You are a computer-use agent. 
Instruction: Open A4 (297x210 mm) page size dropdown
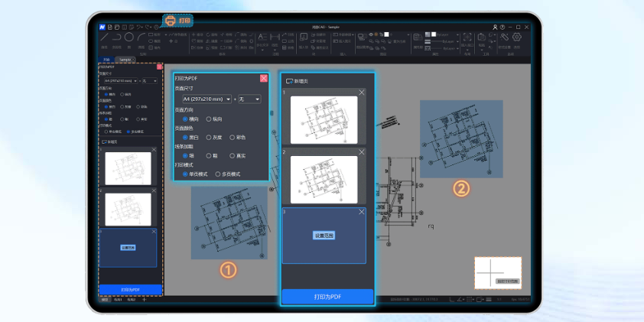pyautogui.click(x=206, y=99)
